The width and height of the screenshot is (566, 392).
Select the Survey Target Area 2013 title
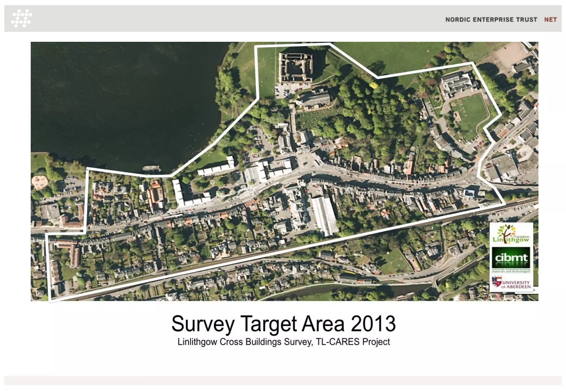tap(283, 323)
